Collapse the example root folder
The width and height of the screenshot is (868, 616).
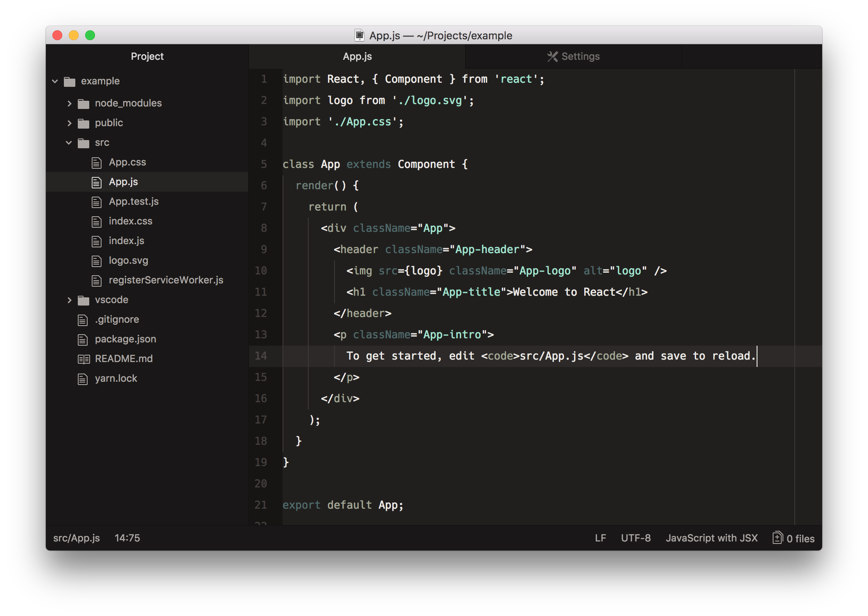[x=55, y=81]
